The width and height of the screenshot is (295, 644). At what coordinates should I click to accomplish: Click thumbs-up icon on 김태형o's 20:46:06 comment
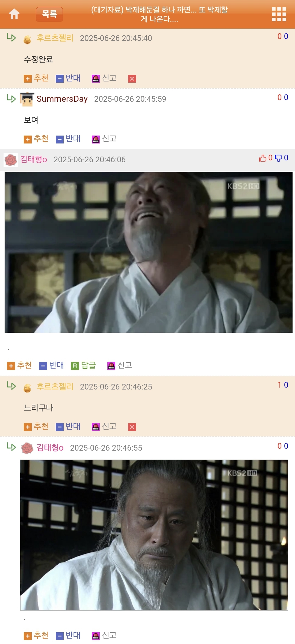pyautogui.click(x=263, y=158)
